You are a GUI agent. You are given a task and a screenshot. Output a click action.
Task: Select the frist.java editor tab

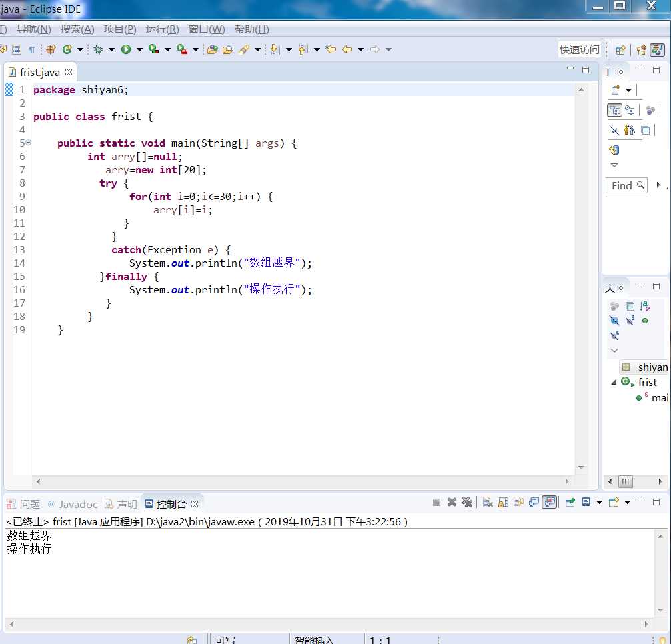[x=40, y=72]
